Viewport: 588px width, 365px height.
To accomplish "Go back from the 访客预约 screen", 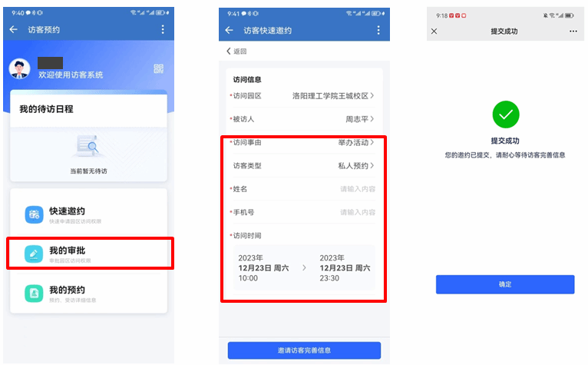I will click(14, 29).
